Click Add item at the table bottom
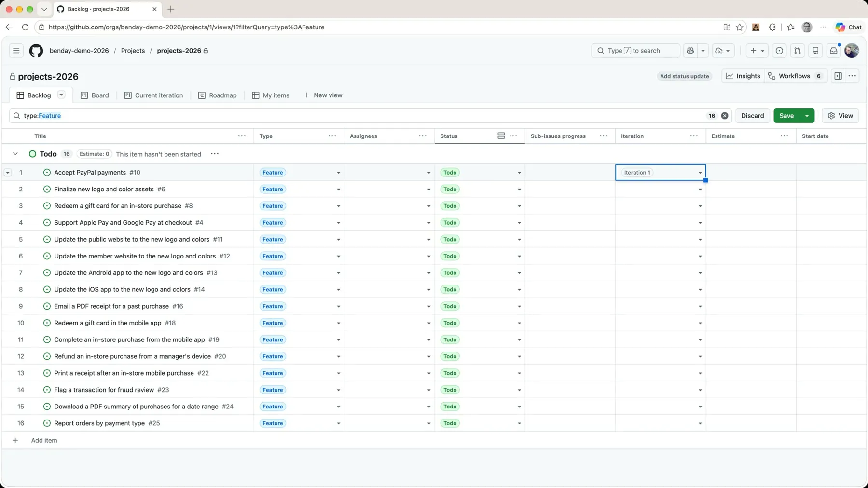868x488 pixels. [44, 440]
